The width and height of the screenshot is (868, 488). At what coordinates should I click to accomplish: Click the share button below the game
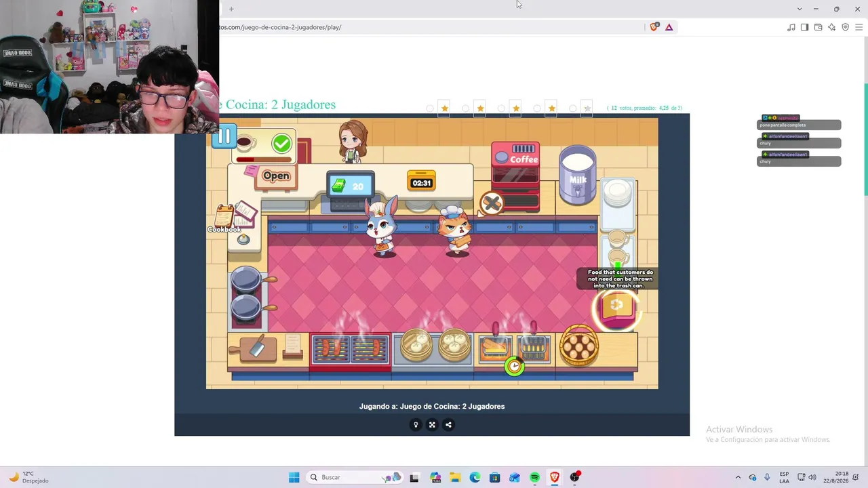point(448,425)
